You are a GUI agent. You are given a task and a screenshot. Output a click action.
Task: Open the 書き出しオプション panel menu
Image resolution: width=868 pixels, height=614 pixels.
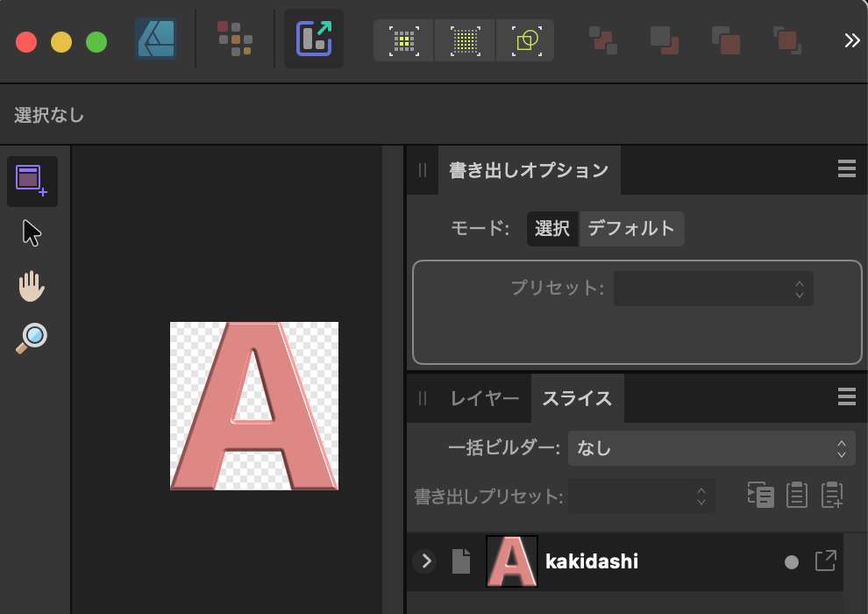pyautogui.click(x=846, y=168)
